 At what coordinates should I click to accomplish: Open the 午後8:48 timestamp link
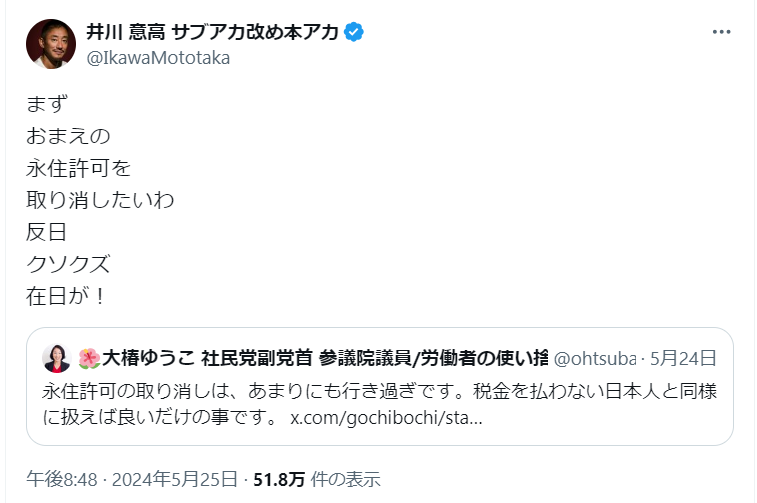coord(61,478)
